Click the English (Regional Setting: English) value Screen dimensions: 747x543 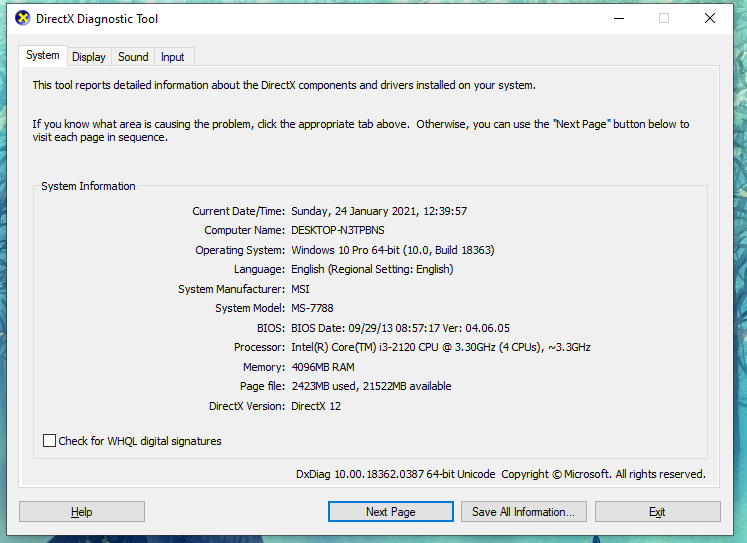click(x=372, y=269)
